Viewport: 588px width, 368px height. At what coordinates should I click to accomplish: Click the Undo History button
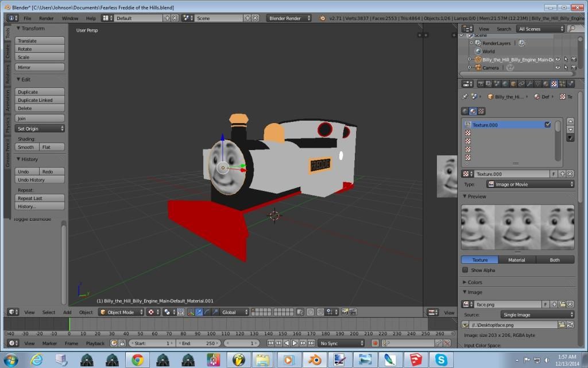click(x=40, y=180)
